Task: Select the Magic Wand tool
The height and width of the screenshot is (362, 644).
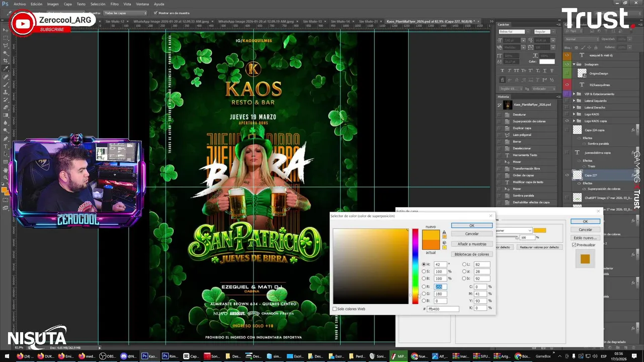Action: (x=6, y=53)
